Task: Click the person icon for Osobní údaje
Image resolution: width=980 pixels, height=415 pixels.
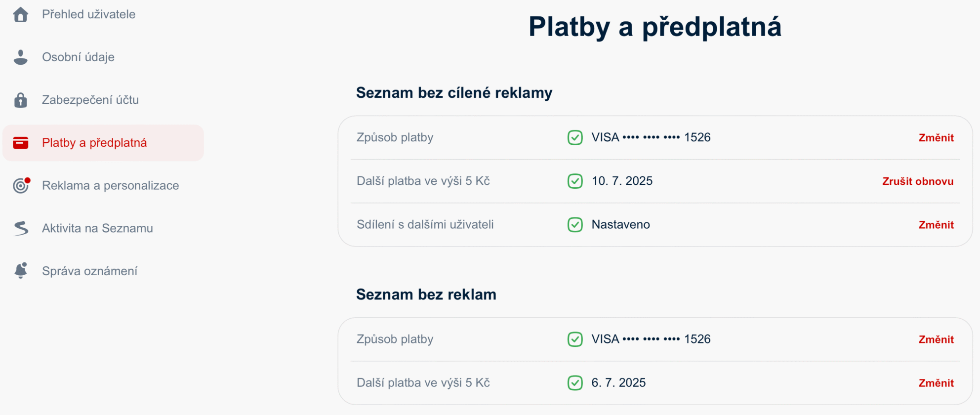Action: pyautogui.click(x=20, y=57)
